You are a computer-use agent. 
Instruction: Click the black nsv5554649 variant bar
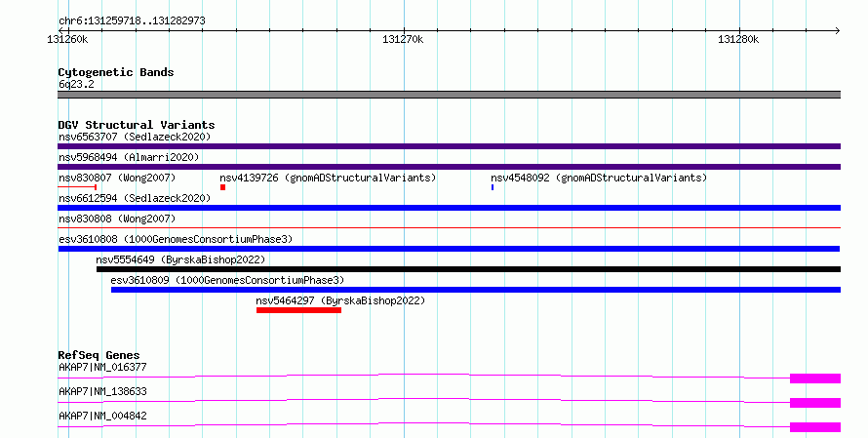(468, 269)
